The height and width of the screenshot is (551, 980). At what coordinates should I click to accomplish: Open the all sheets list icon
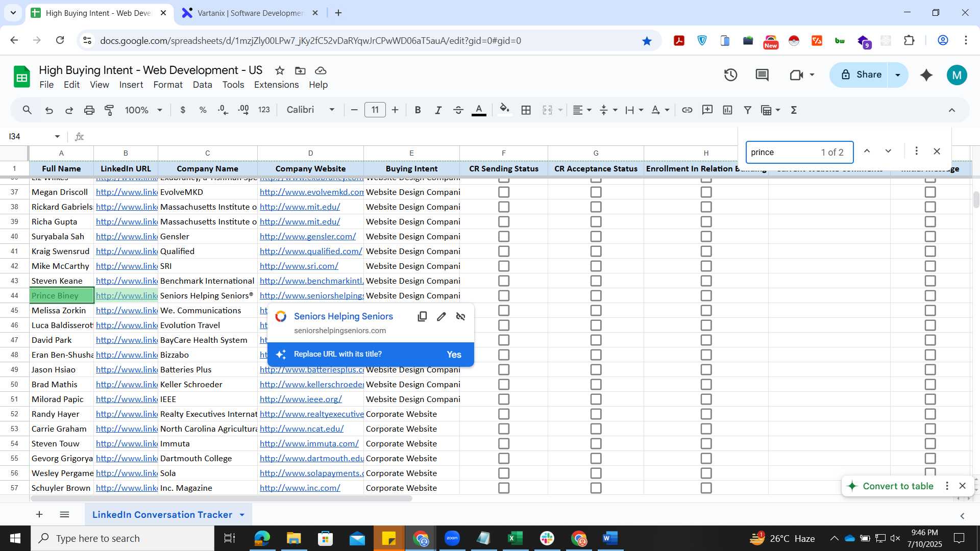[x=64, y=514]
